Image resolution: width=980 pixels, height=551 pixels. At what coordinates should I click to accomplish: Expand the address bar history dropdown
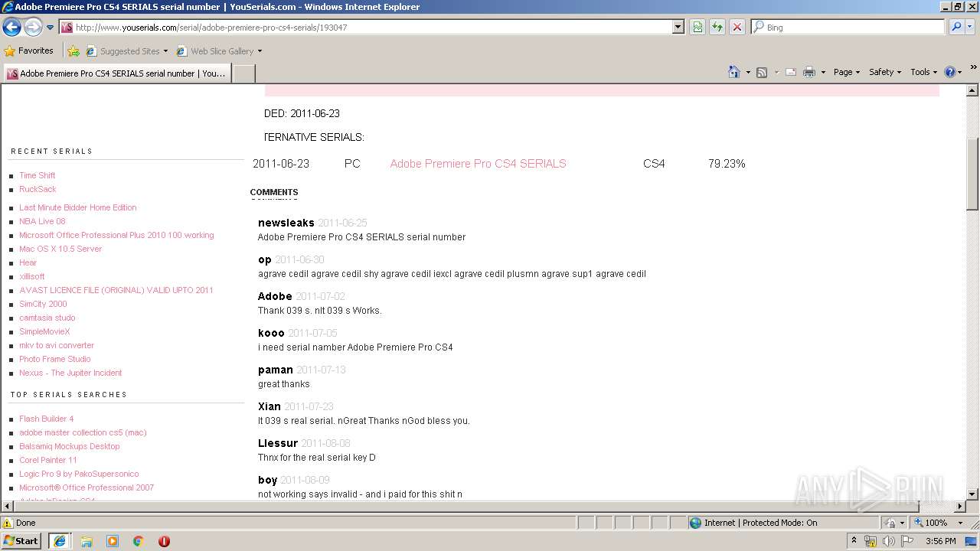coord(678,27)
